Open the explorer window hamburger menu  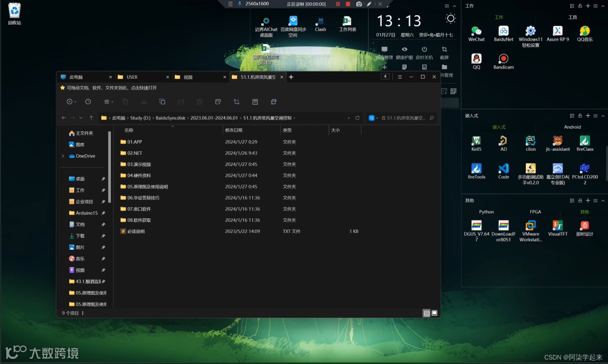tap(400, 77)
